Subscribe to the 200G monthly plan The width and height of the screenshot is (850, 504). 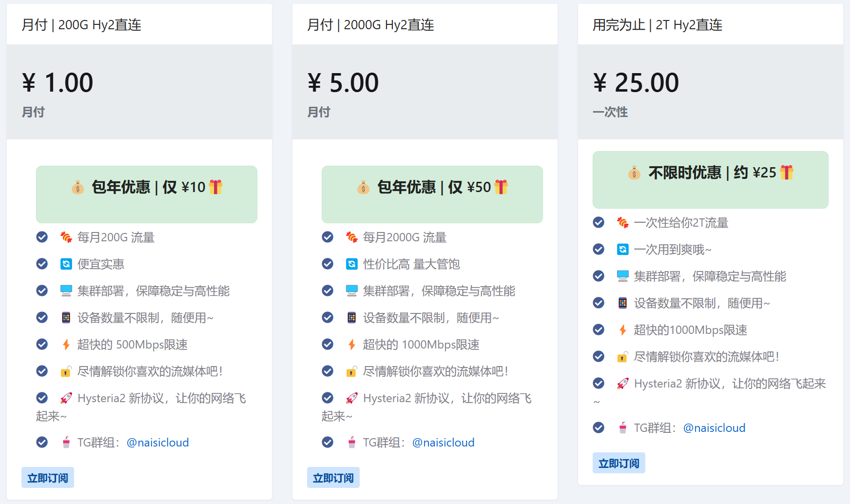point(48,478)
